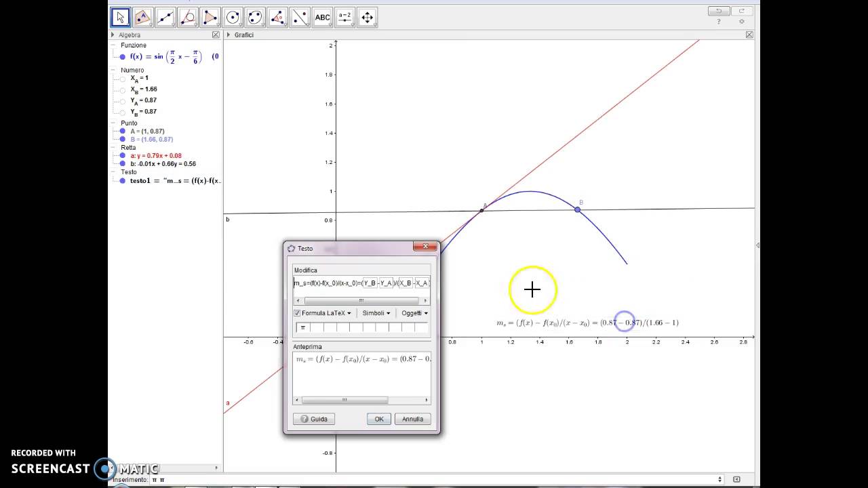This screenshot has height=488, width=868.
Task: Toggle visibility of line b
Action: click(x=123, y=164)
